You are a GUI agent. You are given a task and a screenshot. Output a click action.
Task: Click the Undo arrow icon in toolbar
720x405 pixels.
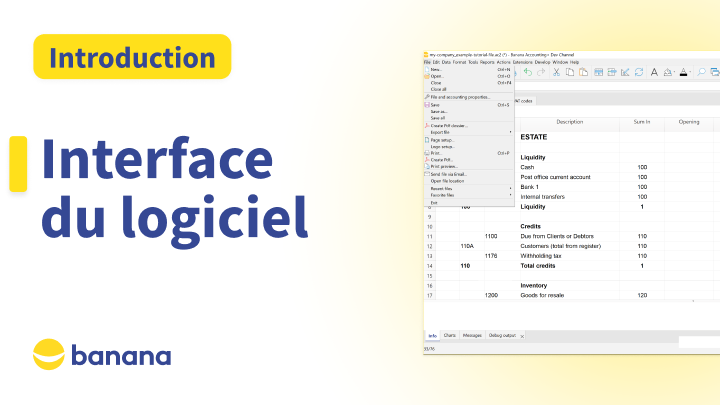(528, 72)
